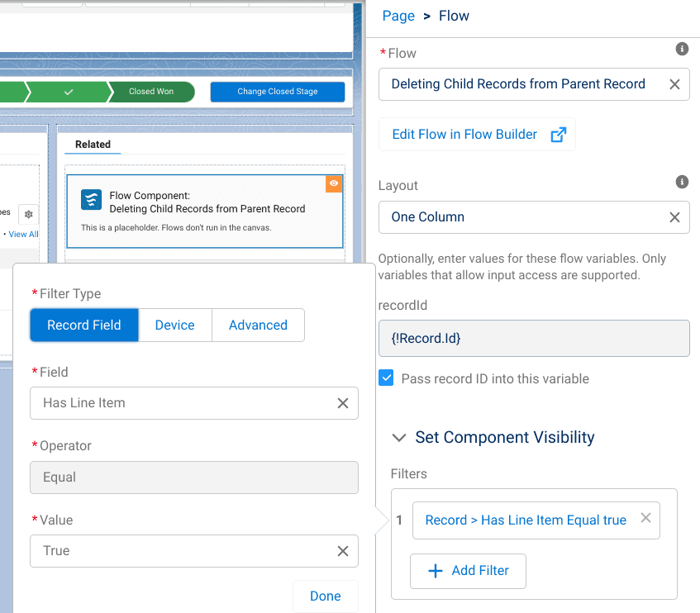Select Advanced filter type
700x613 pixels.
click(x=258, y=326)
